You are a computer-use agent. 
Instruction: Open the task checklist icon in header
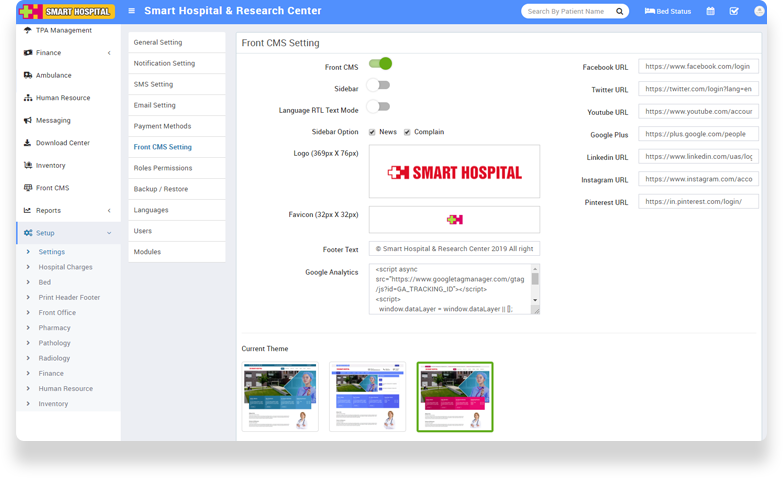pyautogui.click(x=734, y=11)
